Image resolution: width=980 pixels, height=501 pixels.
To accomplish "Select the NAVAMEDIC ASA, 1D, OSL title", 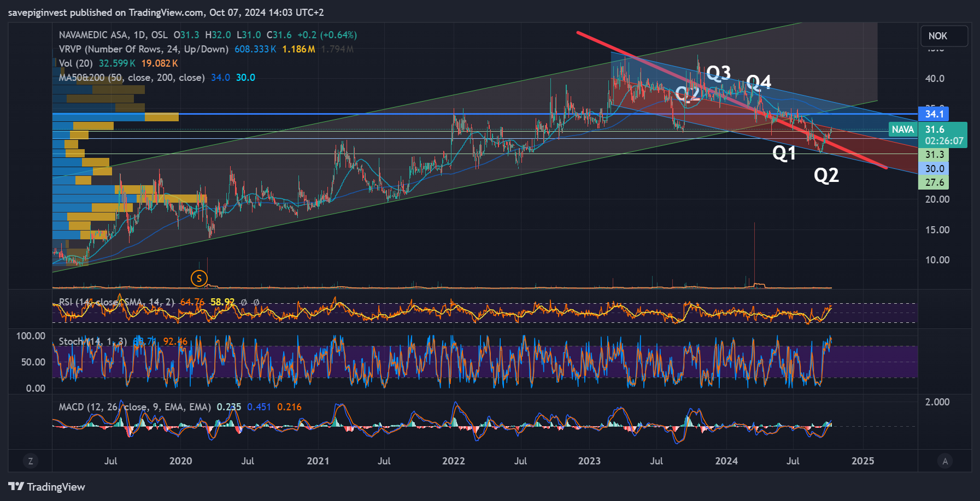I will pyautogui.click(x=113, y=35).
